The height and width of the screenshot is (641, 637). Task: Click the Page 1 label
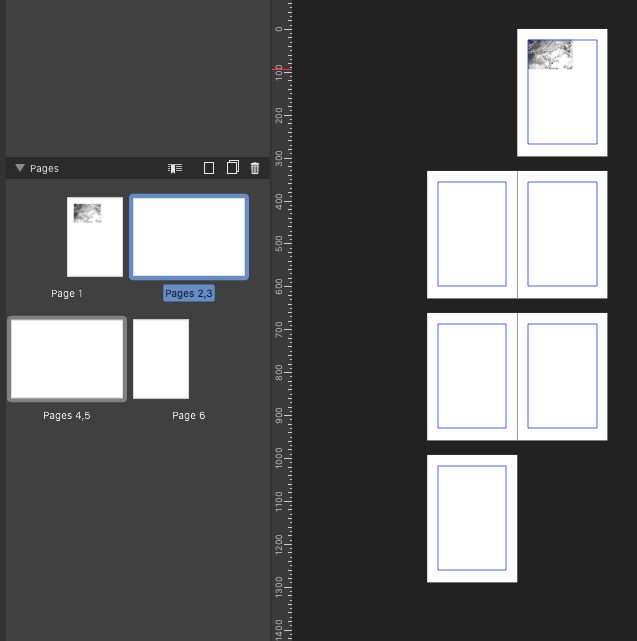[x=67, y=294]
